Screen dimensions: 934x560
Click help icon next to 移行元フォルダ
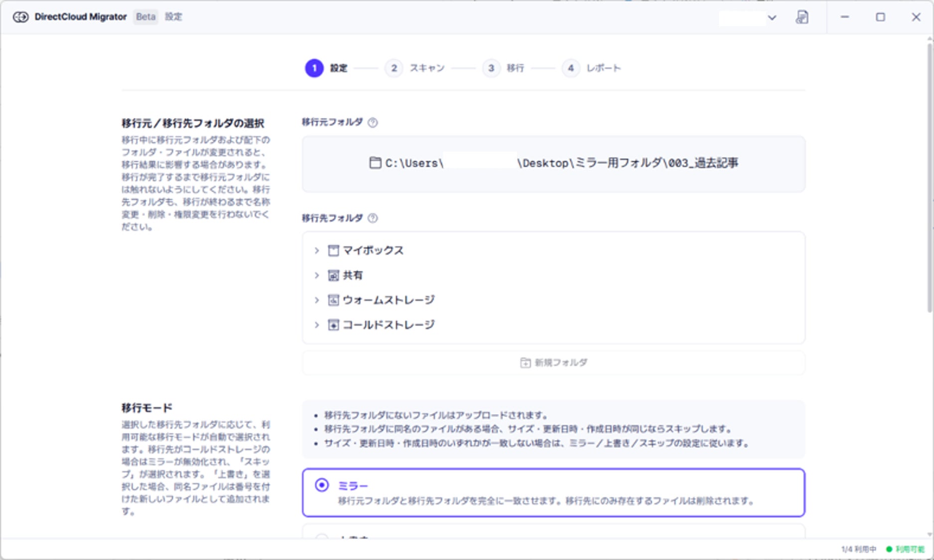(373, 122)
